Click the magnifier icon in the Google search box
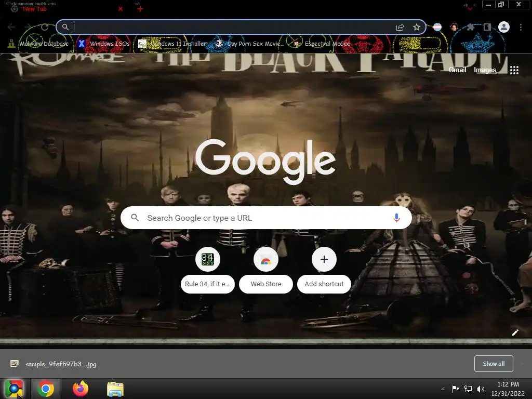The height and width of the screenshot is (399, 532). (x=135, y=218)
